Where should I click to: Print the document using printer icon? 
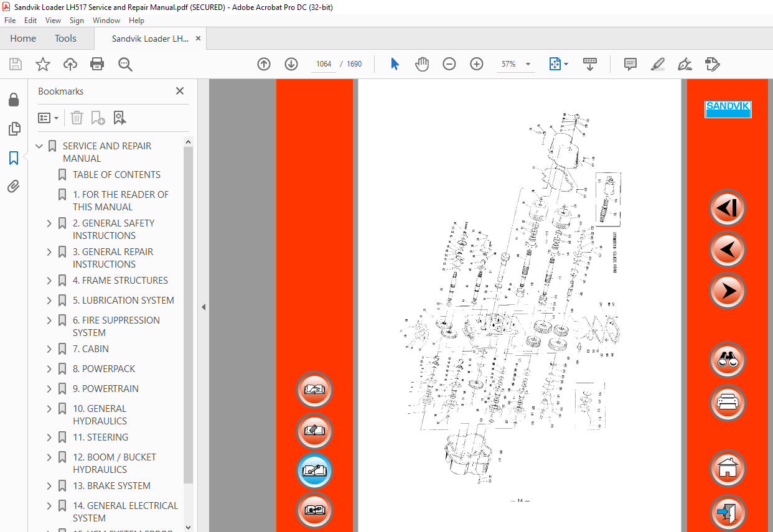(x=97, y=64)
